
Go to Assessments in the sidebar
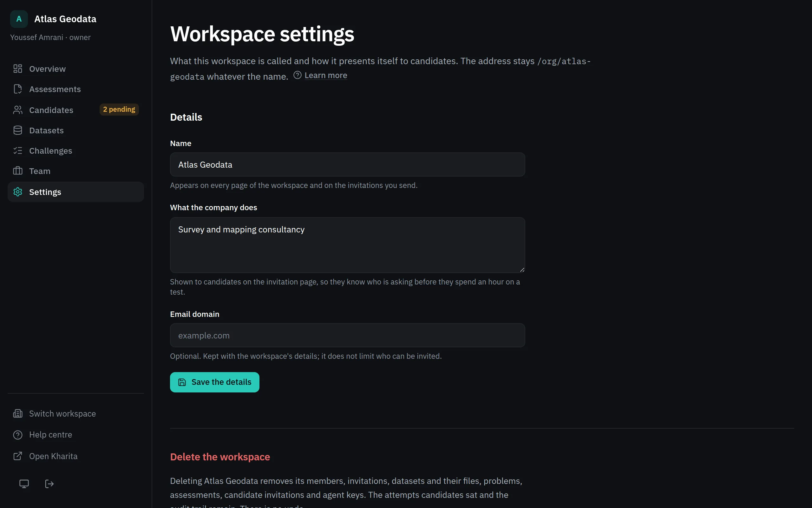click(x=75, y=89)
